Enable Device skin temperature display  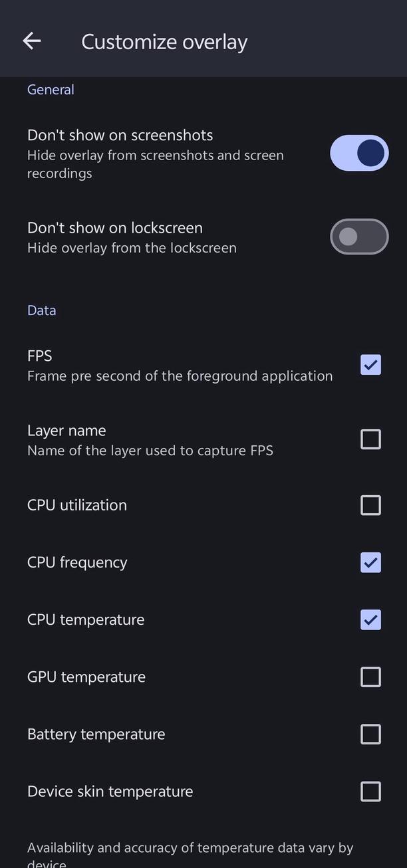tap(370, 791)
